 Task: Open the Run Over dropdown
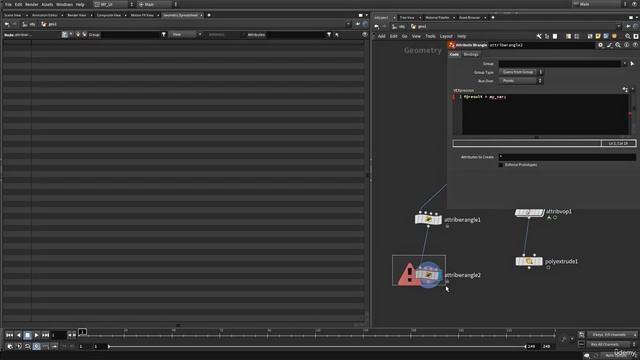coord(521,81)
